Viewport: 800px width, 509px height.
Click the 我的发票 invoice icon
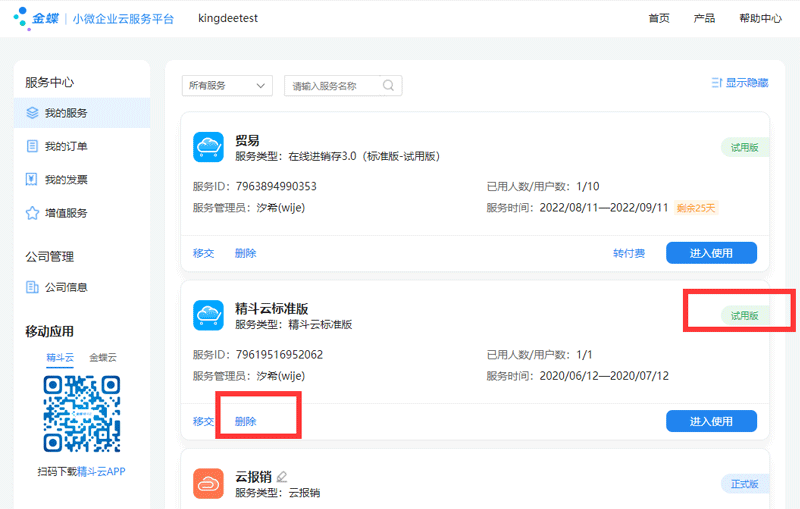(32, 180)
